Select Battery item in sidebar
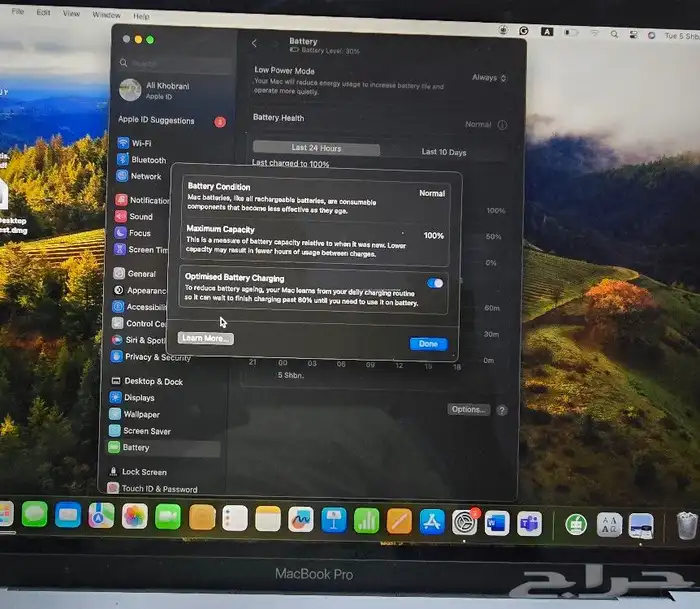700x609 pixels. tap(163, 447)
